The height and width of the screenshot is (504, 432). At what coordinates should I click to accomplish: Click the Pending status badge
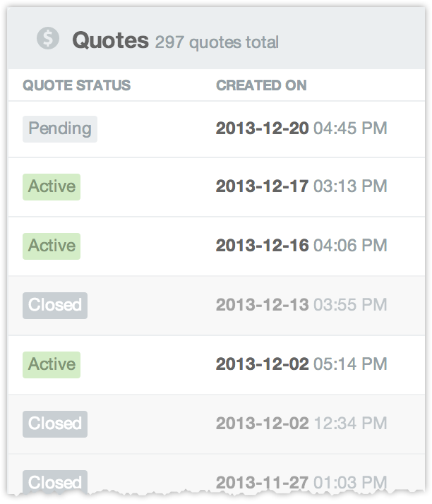pos(60,129)
